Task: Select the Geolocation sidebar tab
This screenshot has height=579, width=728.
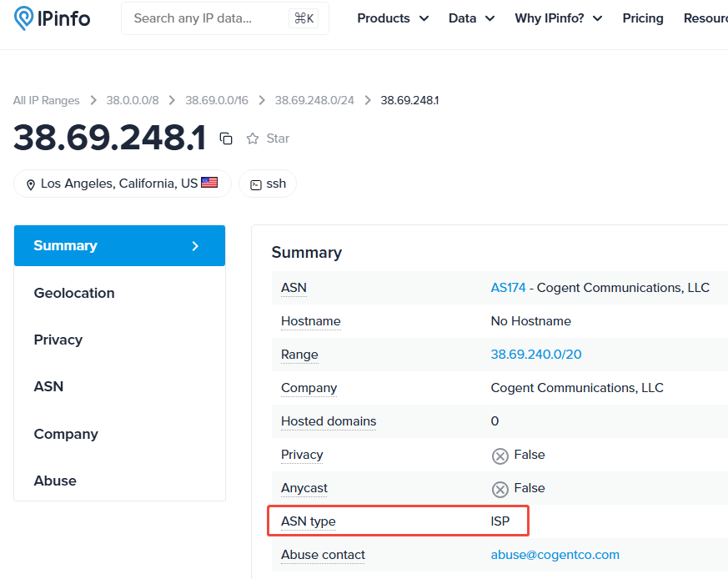Action: (74, 293)
